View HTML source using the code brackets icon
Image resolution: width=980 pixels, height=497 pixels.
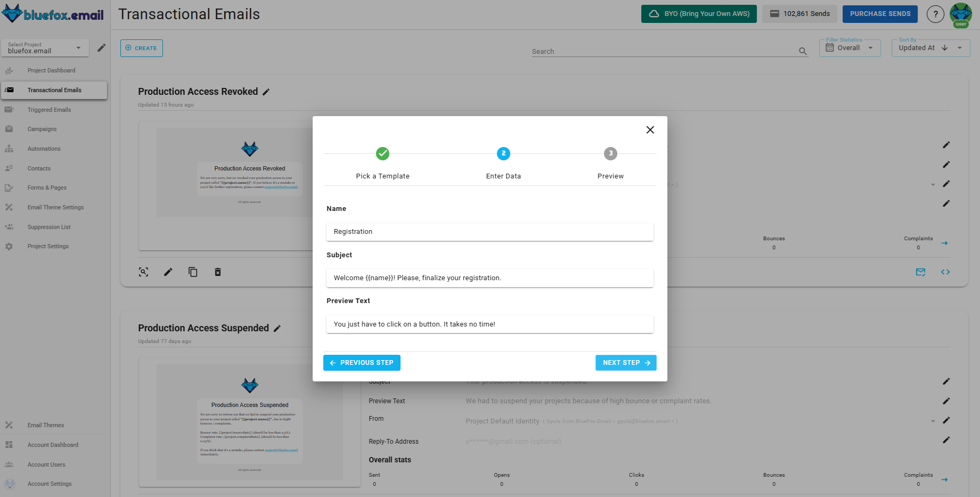945,272
